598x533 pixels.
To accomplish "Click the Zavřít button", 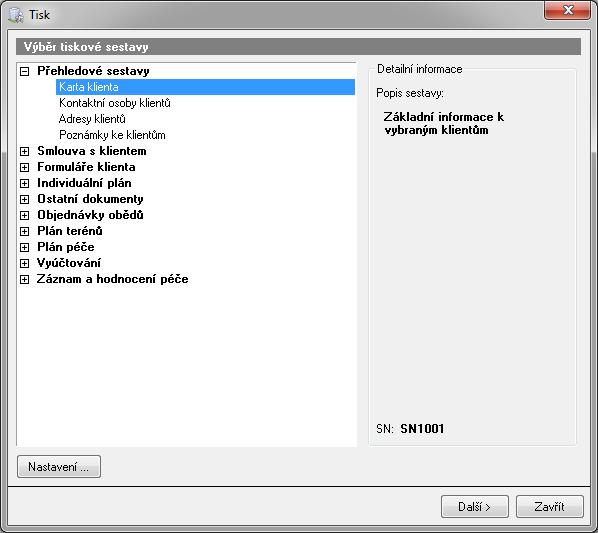I will (x=550, y=507).
